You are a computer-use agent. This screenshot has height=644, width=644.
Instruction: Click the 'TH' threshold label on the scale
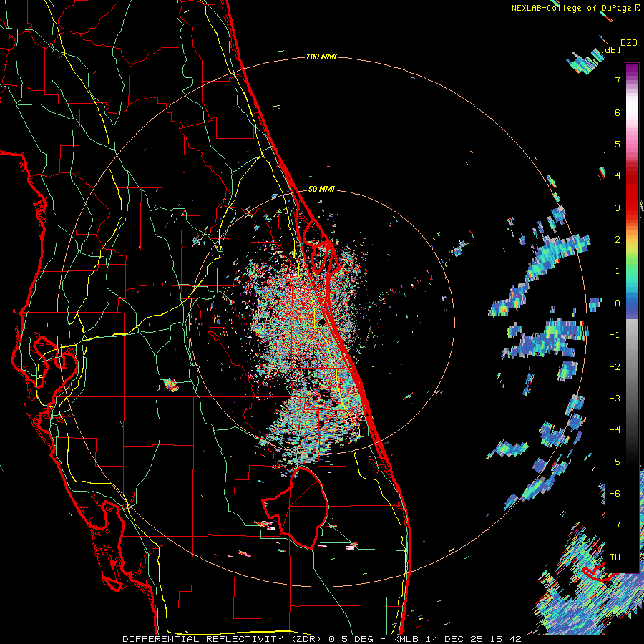point(615,557)
